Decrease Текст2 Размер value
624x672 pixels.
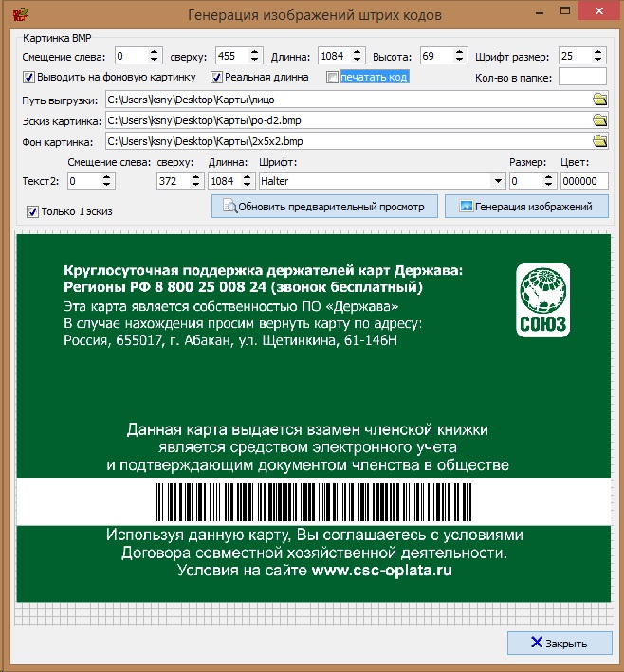point(548,185)
